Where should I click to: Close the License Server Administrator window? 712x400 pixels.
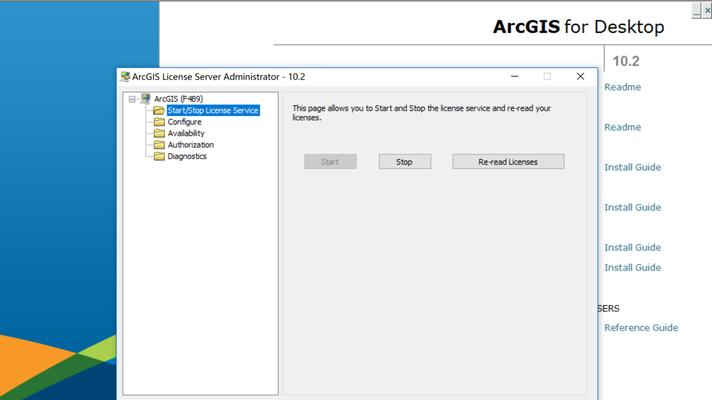(x=580, y=76)
